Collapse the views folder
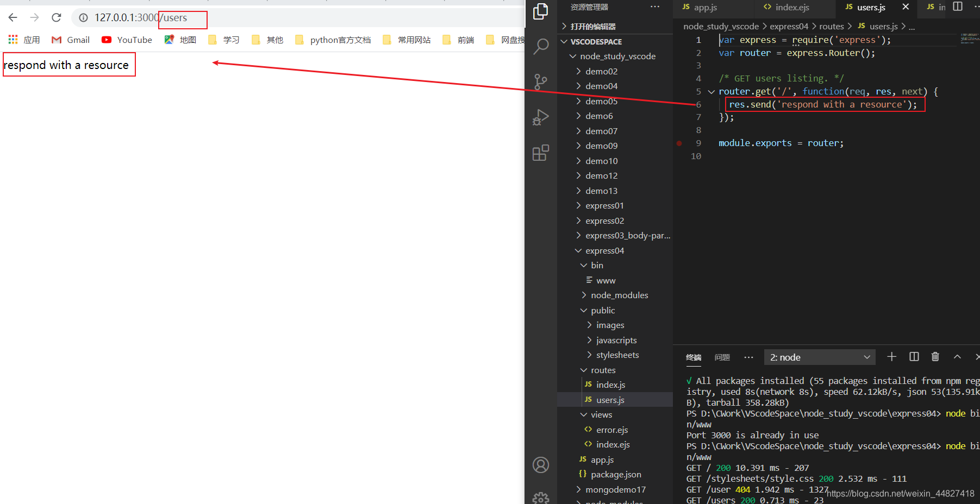Viewport: 980px width, 504px height. point(615,415)
